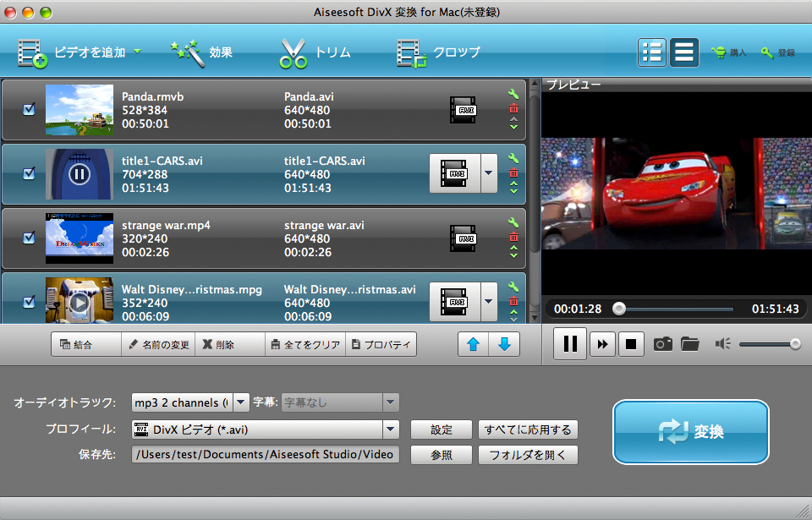Toggle checkbox for strange war.mp4

click(x=29, y=238)
